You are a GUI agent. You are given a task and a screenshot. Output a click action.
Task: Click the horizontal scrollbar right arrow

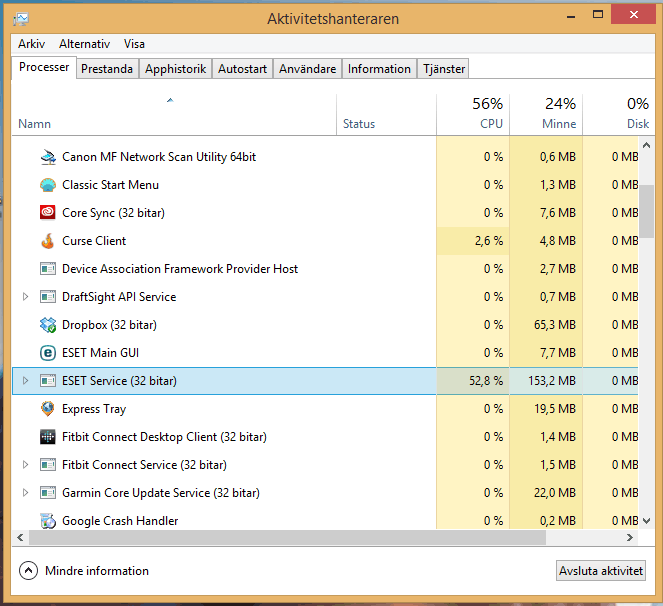[x=630, y=537]
